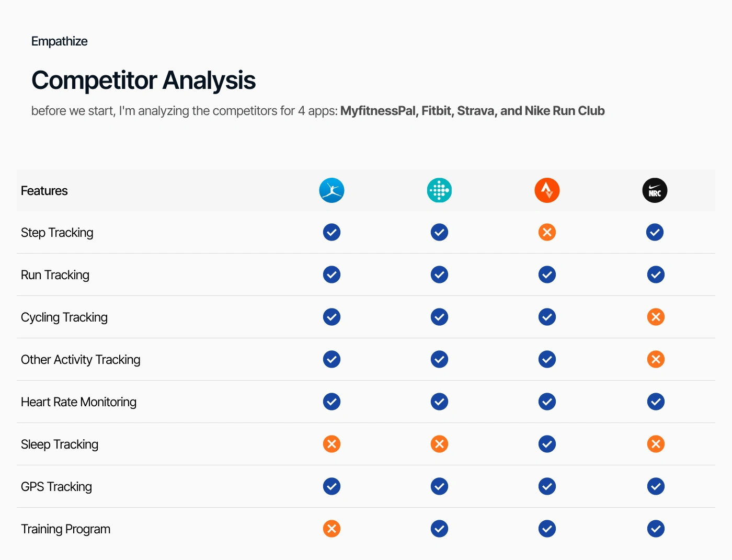Click MyFitnessPal's checkmark for Step Tracking
The image size is (732, 560).
(331, 232)
